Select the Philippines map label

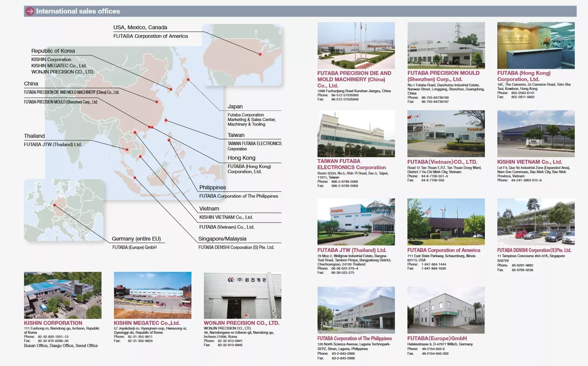212,187
